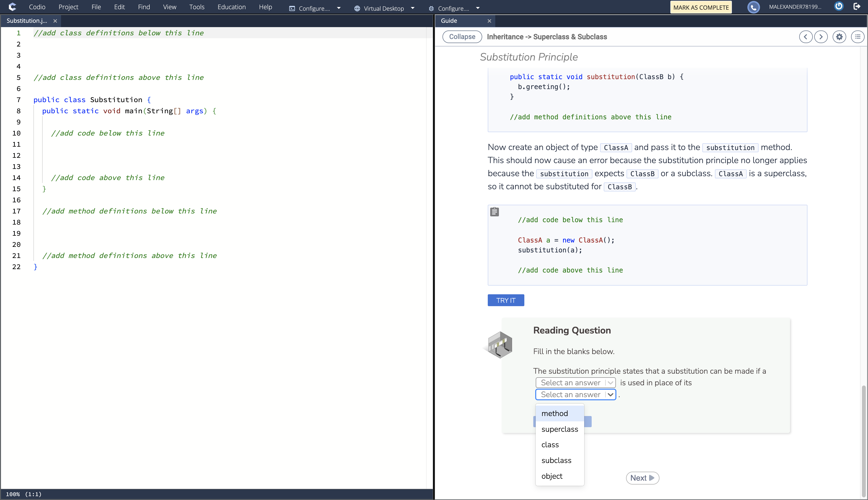Open guide settings with the gear icon
868x500 pixels.
pos(839,37)
